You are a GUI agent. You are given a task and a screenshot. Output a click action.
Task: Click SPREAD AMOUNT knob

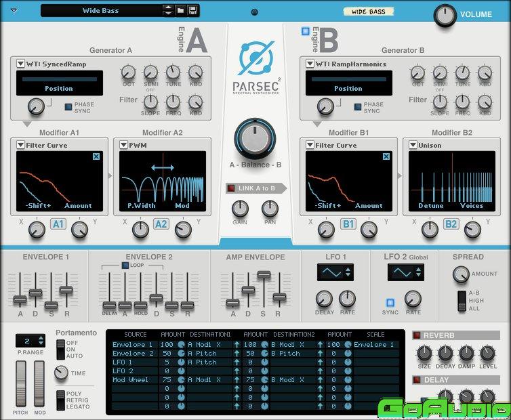point(461,274)
